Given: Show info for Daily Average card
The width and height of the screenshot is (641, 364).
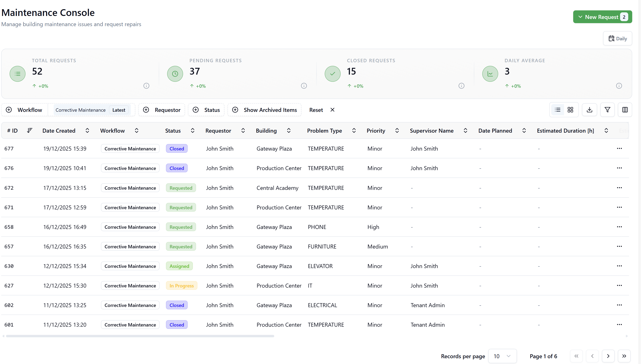Looking at the screenshot, I should [619, 86].
